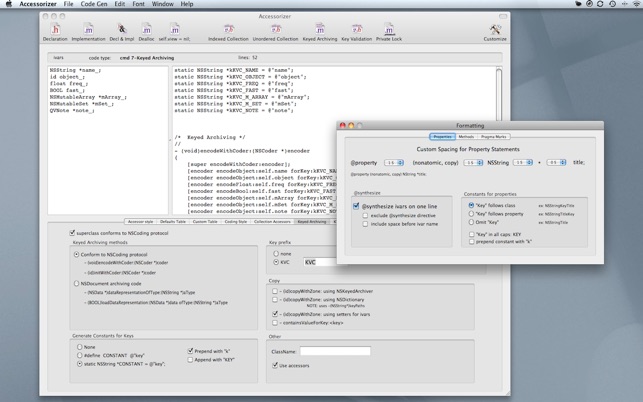Switch to the Pragma Marks tab
643x402 pixels.
coord(493,137)
